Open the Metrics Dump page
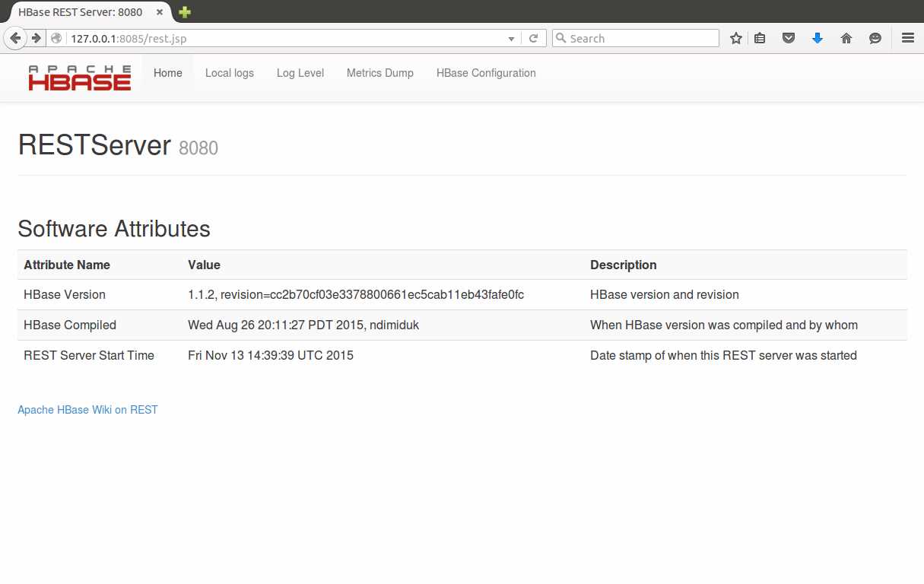 tap(380, 73)
